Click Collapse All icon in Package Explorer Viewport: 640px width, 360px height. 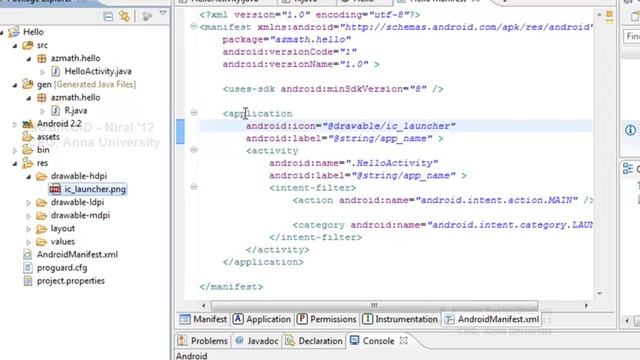click(x=108, y=16)
